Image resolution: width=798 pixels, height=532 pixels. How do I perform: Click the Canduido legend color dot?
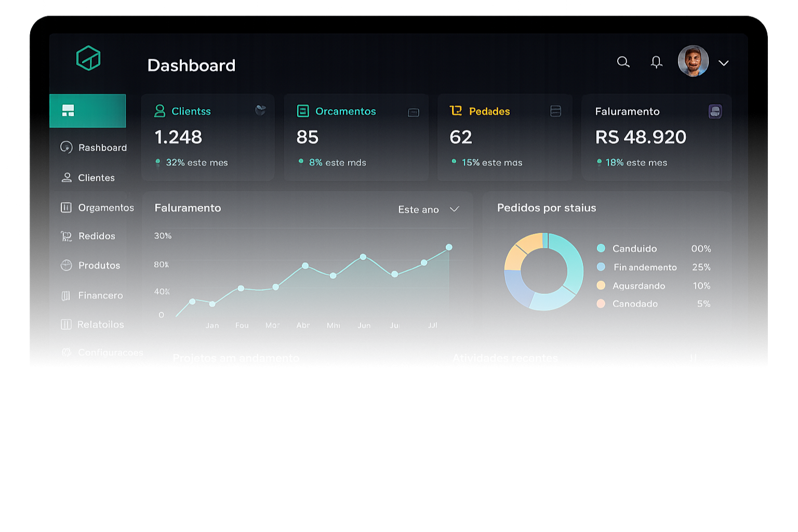(x=601, y=248)
